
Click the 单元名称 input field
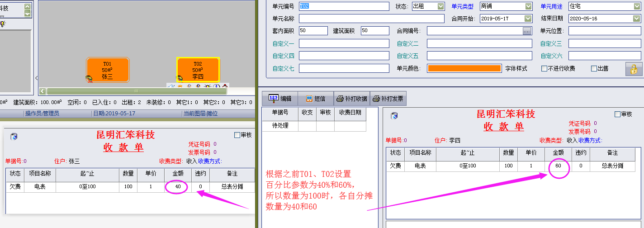(372, 19)
